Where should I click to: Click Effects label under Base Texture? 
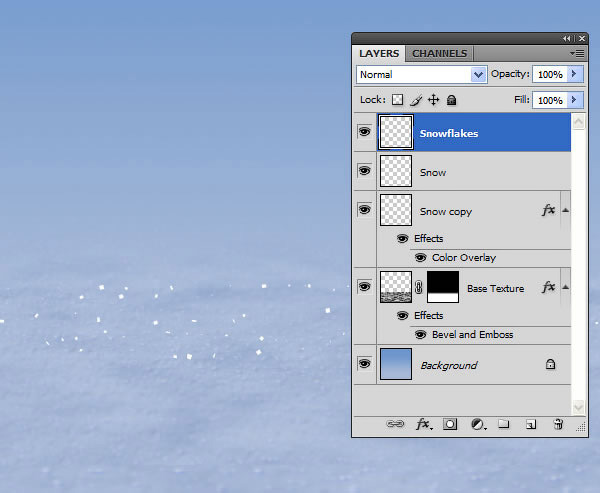pyautogui.click(x=429, y=315)
